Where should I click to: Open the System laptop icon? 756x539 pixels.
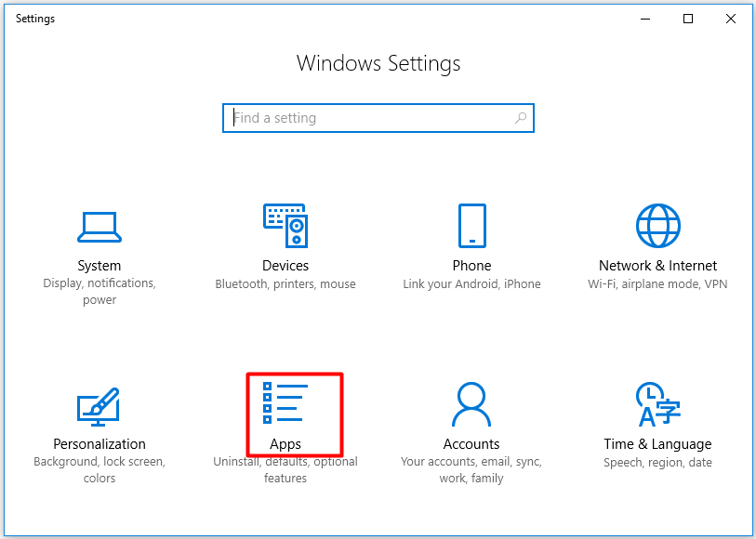(99, 227)
